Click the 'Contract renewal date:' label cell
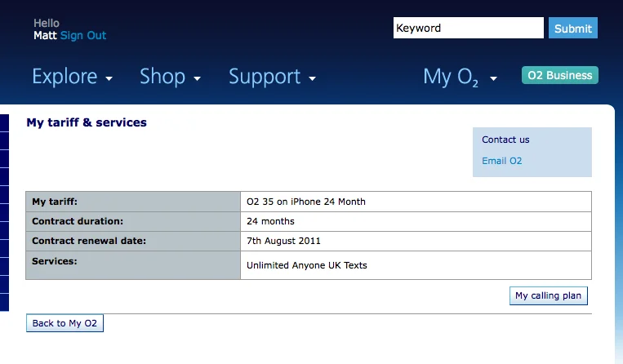623x364 pixels. click(133, 241)
